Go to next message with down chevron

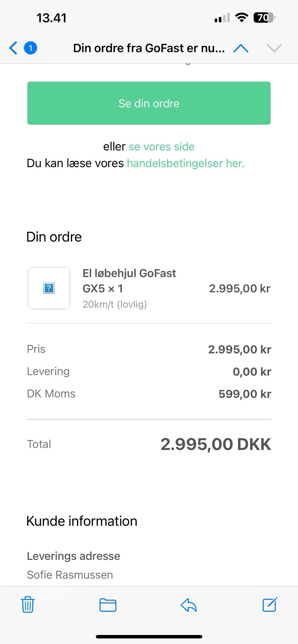pos(274,48)
